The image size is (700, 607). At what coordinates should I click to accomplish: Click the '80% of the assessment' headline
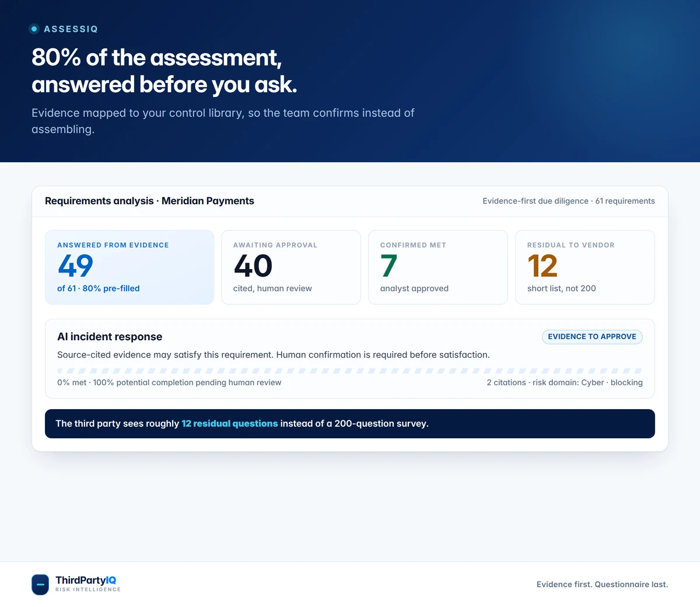click(164, 71)
